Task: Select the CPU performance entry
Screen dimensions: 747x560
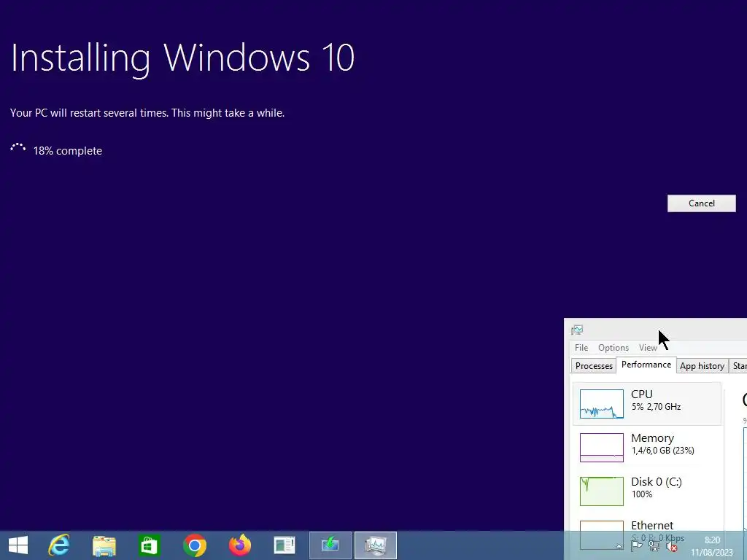Action: click(647, 404)
